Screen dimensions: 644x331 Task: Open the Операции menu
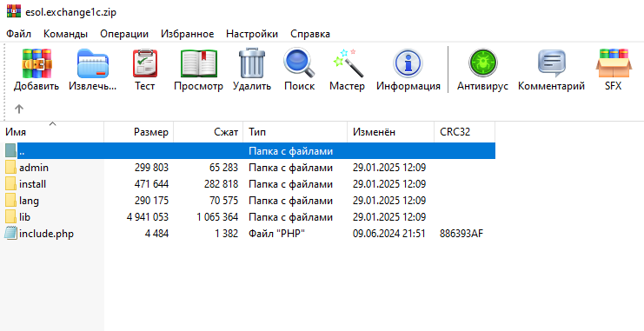(124, 34)
